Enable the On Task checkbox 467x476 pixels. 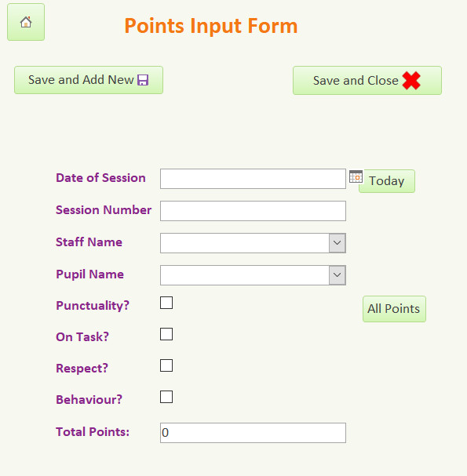166,334
